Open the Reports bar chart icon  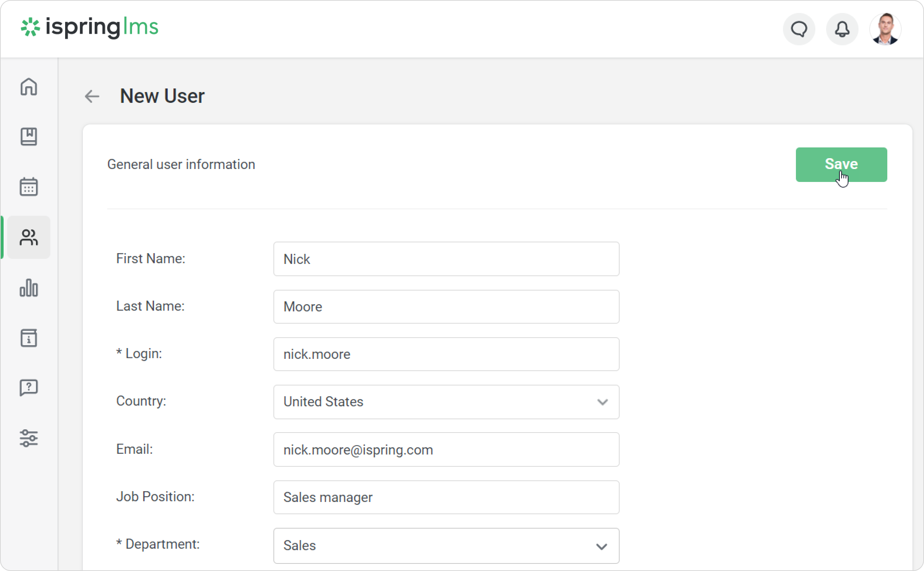click(x=29, y=288)
